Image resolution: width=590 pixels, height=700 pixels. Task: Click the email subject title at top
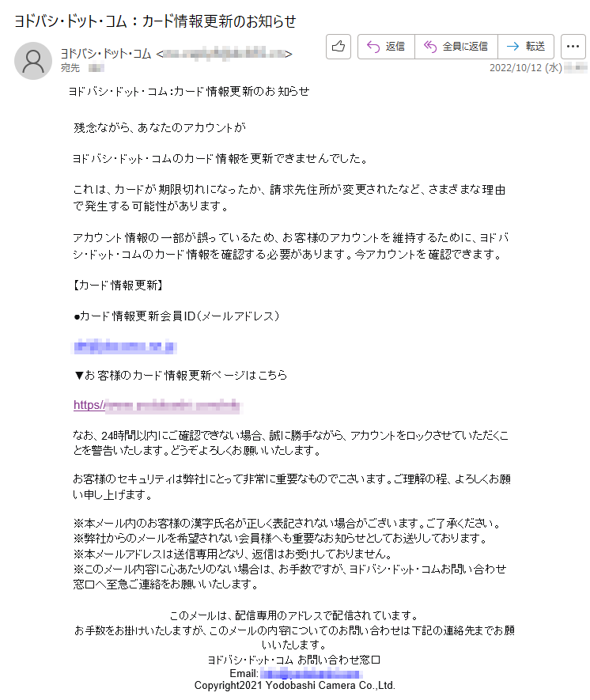click(155, 21)
